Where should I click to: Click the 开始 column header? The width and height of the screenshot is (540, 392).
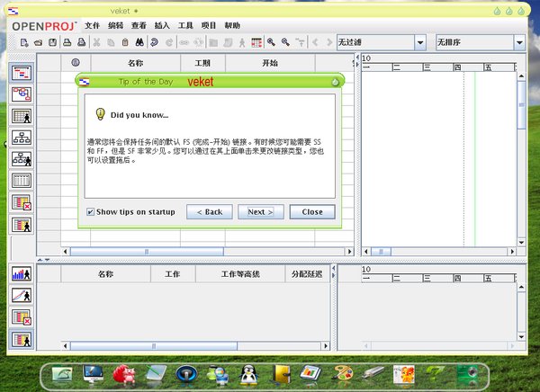pos(270,63)
